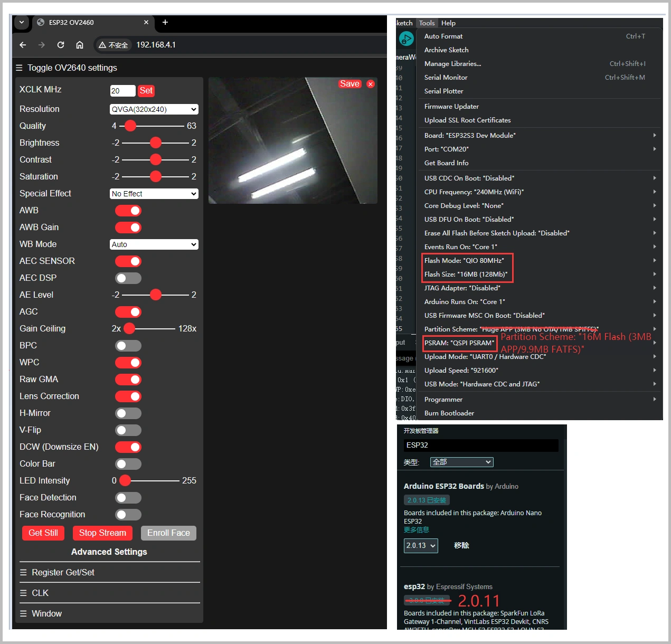Click the Get Still button
671x644 pixels.
pyautogui.click(x=43, y=533)
